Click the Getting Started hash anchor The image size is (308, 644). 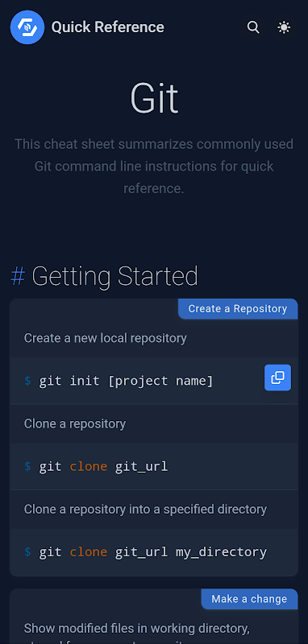[18, 276]
